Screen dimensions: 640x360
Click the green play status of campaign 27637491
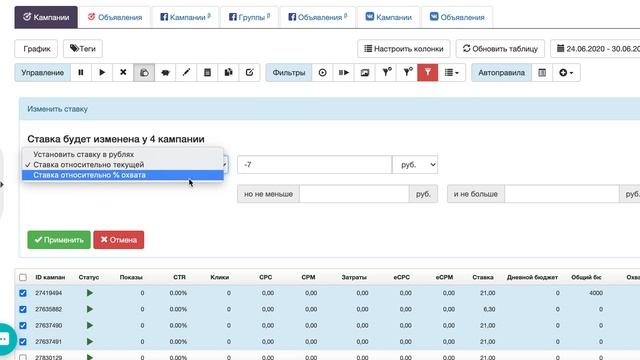(90, 342)
